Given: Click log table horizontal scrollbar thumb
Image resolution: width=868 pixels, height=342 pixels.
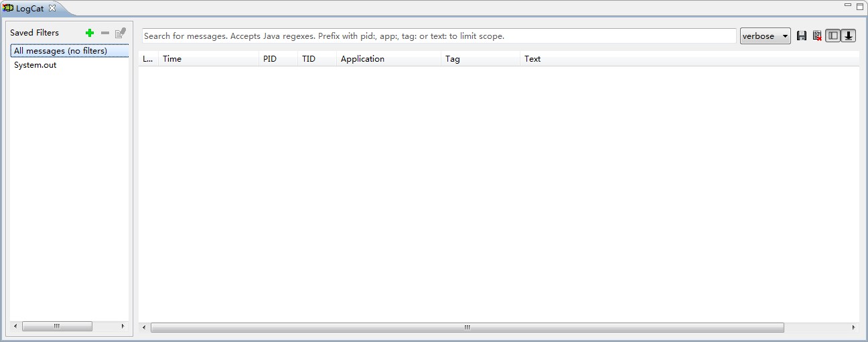Looking at the screenshot, I should pos(467,327).
